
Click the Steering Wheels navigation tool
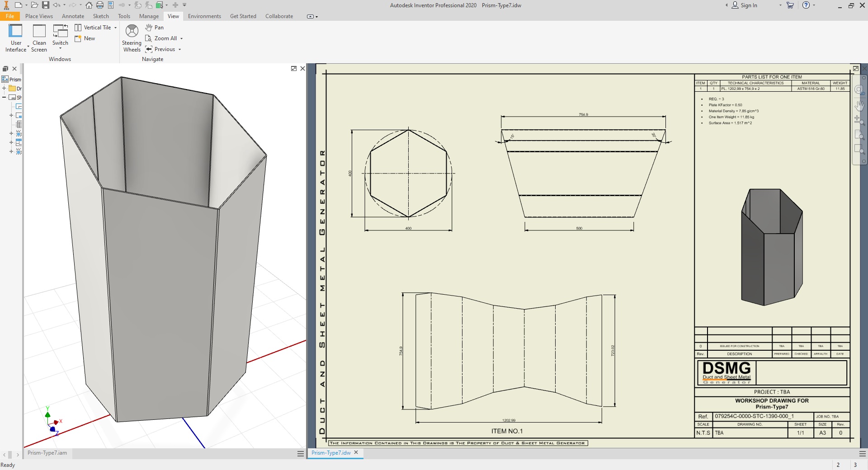pyautogui.click(x=132, y=38)
